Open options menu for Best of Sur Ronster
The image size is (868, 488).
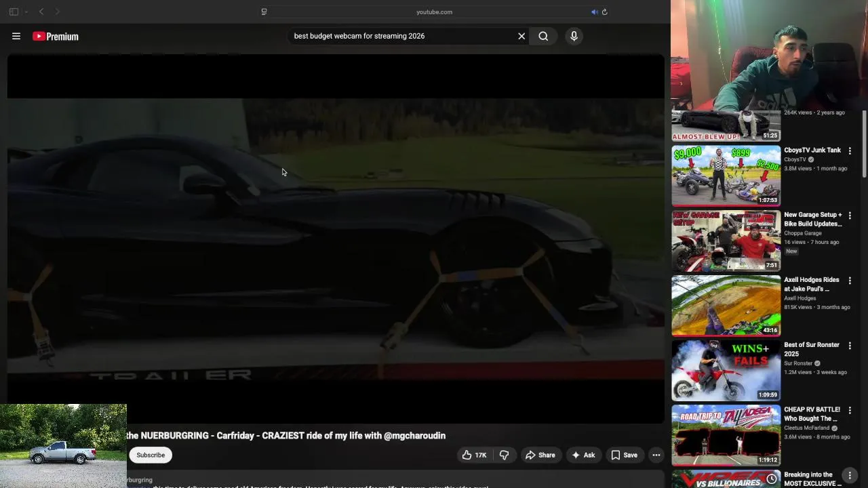tap(850, 346)
